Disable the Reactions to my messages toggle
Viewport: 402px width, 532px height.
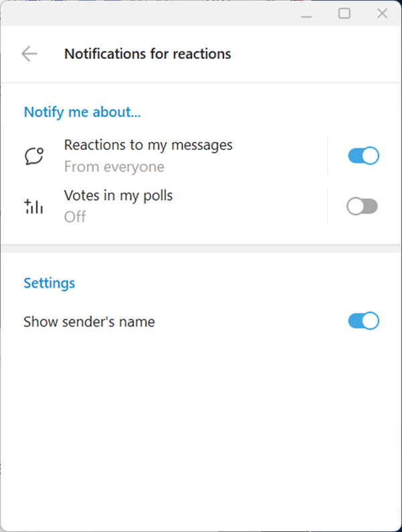tap(363, 156)
